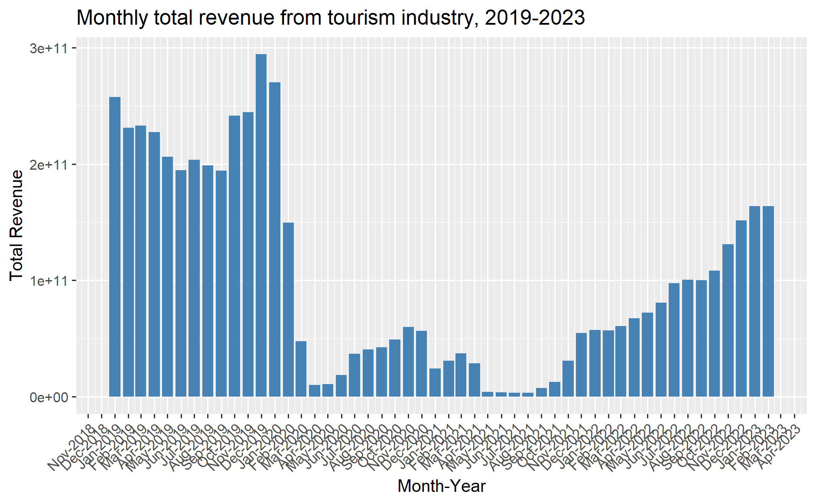Select the short Apr-2020 bar
Screen dimensions: 816x504
(315, 391)
